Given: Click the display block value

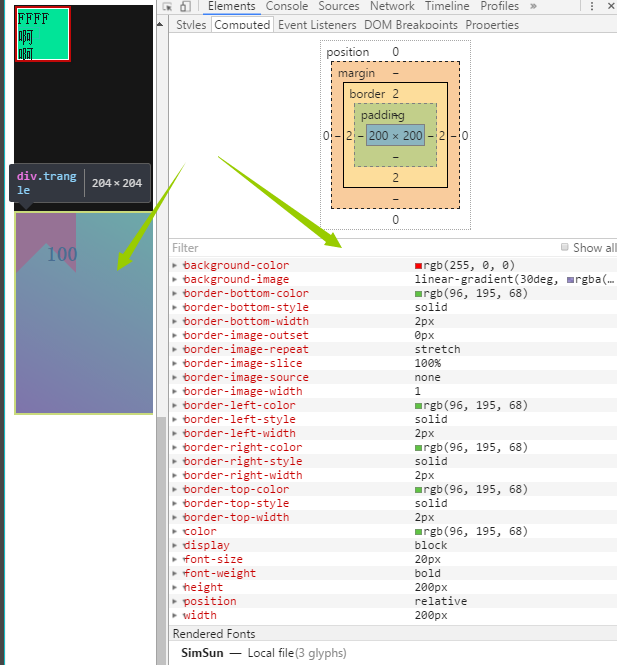Looking at the screenshot, I should pos(431,545).
